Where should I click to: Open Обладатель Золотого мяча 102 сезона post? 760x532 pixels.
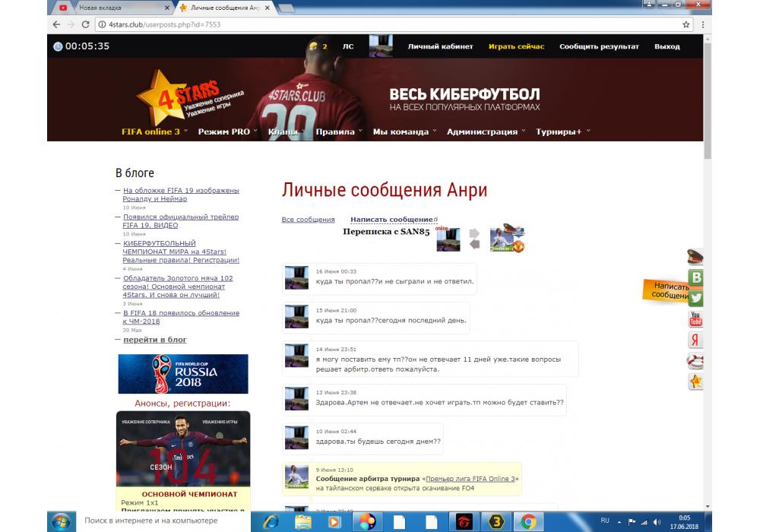178,287
